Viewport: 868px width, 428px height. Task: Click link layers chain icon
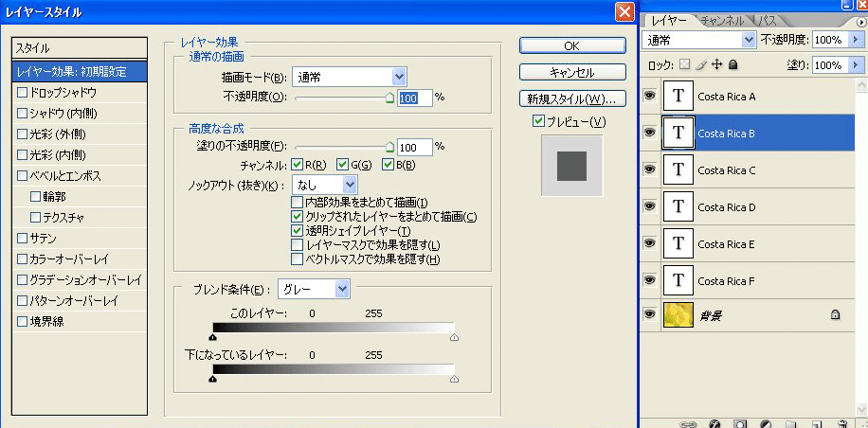click(686, 424)
